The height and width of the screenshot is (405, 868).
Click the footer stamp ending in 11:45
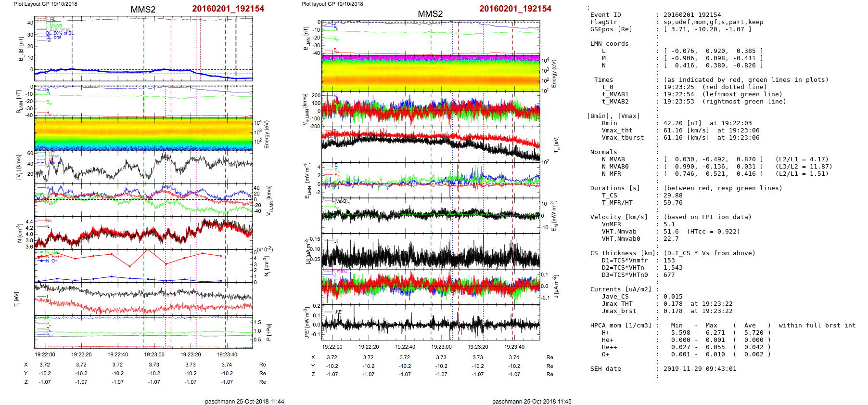tap(532, 401)
